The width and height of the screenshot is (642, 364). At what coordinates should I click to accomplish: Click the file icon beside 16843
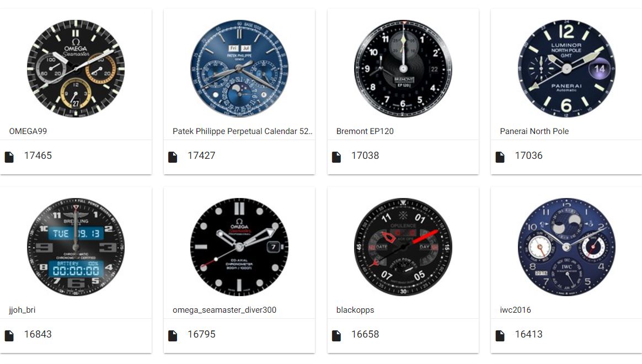tap(9, 336)
